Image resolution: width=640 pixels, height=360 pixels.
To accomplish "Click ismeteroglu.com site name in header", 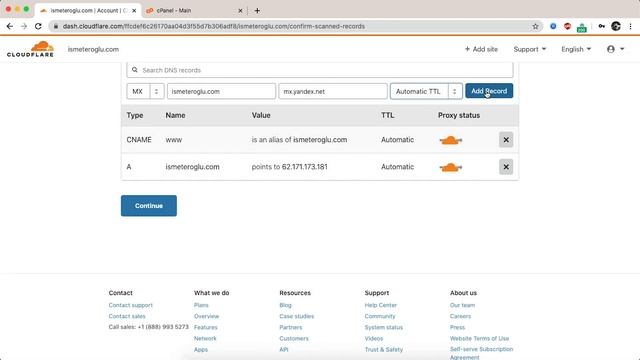I will [x=93, y=49].
